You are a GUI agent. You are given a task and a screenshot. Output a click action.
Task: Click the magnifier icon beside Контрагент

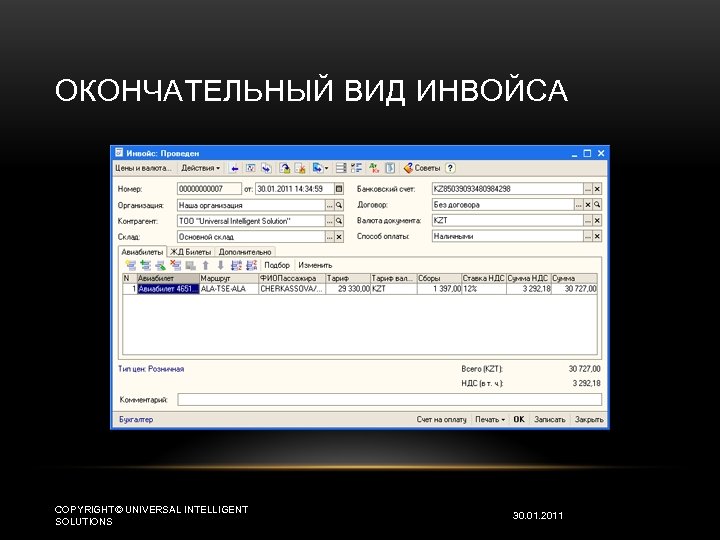click(339, 221)
